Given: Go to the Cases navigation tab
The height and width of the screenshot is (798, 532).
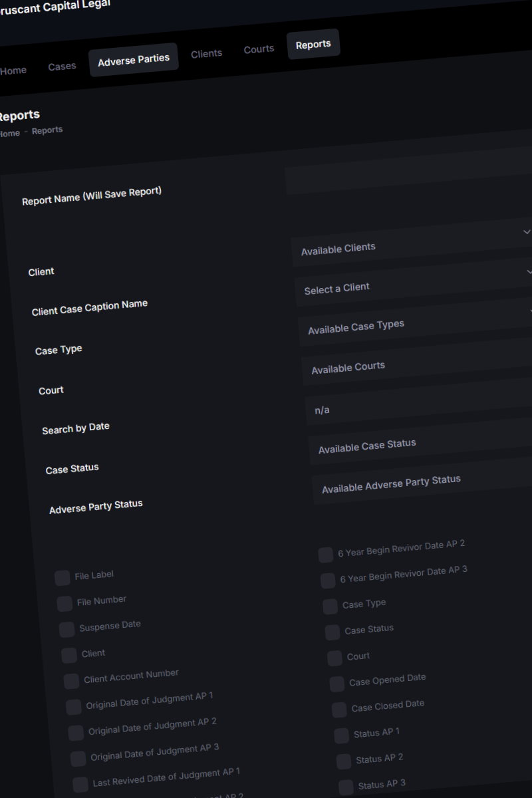Looking at the screenshot, I should coord(62,66).
